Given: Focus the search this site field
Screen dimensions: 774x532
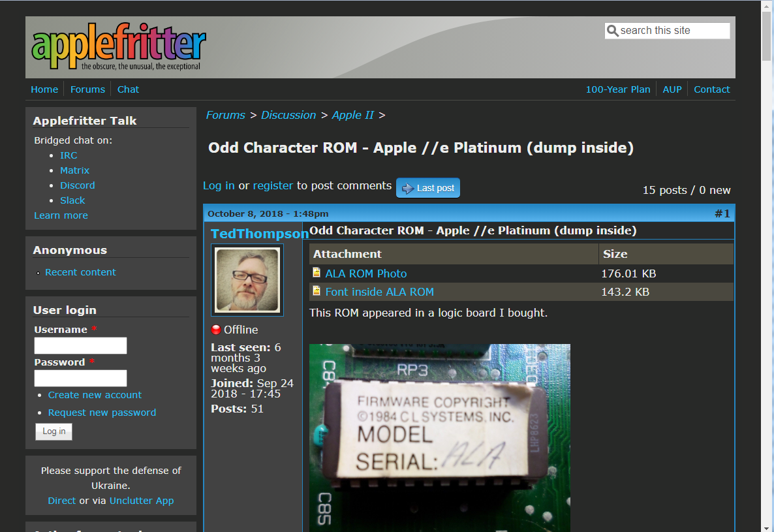Looking at the screenshot, I should click(x=668, y=31).
